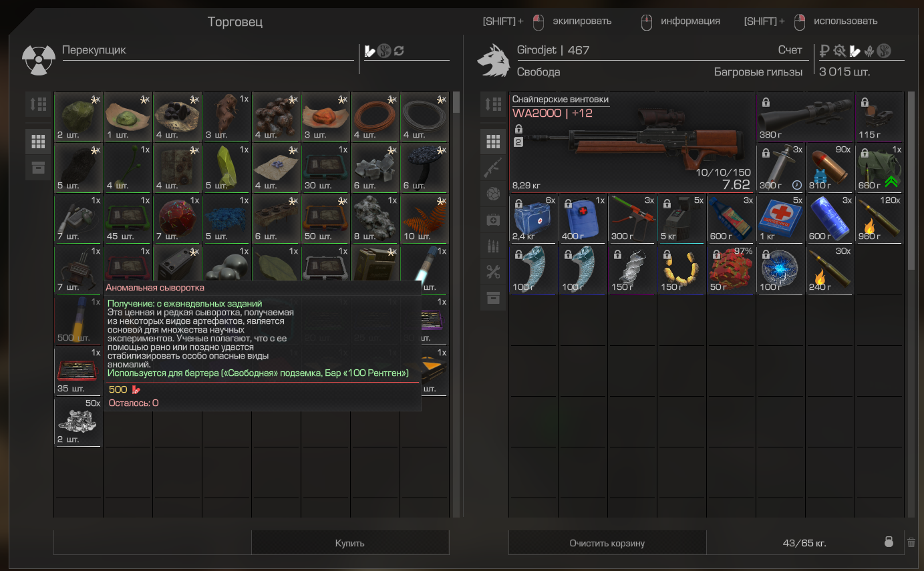Viewport: 924px width, 571px height.
Task: Filter player inventory by storage box icon
Action: click(493, 298)
